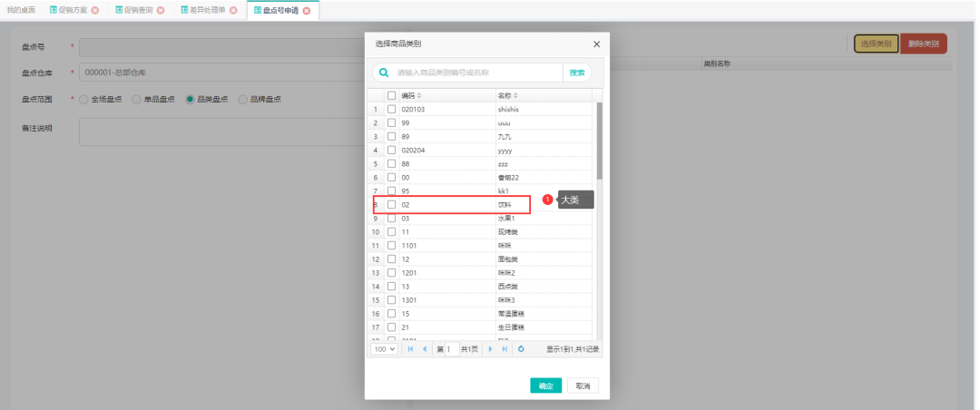Screen dimensions: 980x410
Task: Jump to last page of category list
Action: pyautogui.click(x=505, y=348)
